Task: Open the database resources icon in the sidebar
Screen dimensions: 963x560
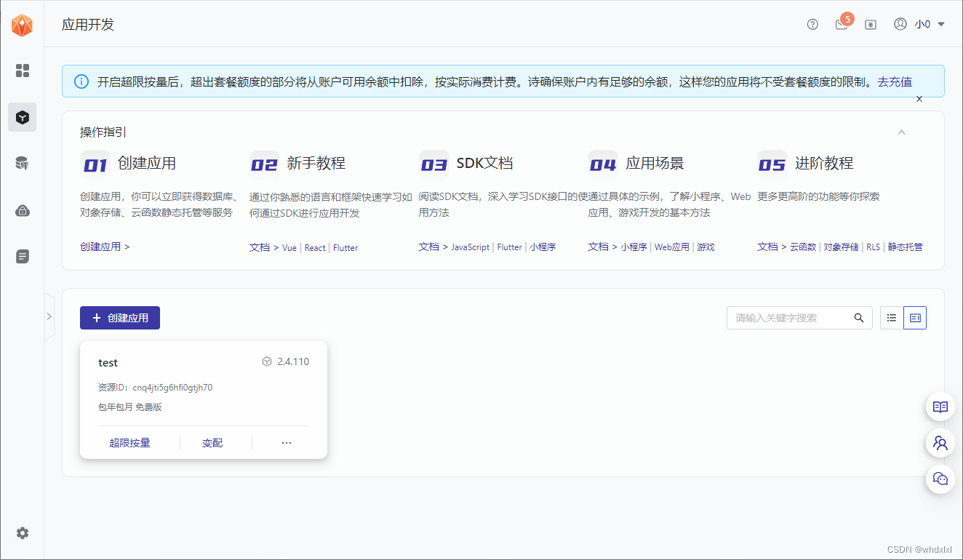Action: point(22,163)
